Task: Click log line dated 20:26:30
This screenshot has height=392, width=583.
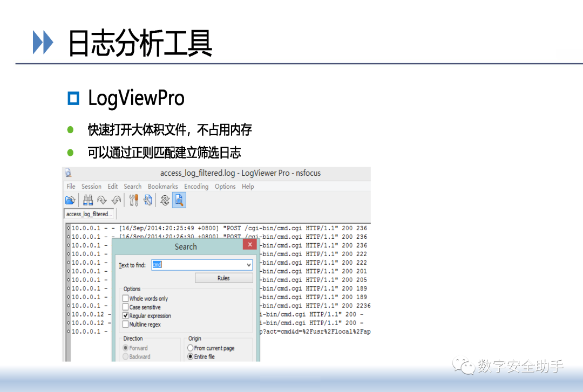Action: [219, 237]
